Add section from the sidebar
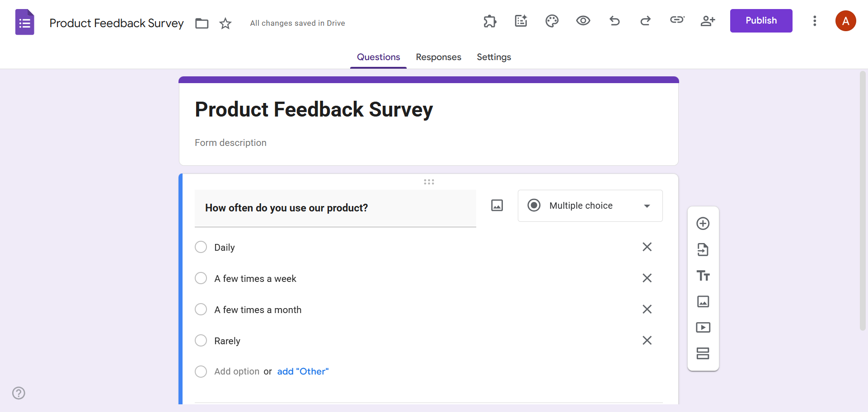Screen dimensions: 868x412 703,353
